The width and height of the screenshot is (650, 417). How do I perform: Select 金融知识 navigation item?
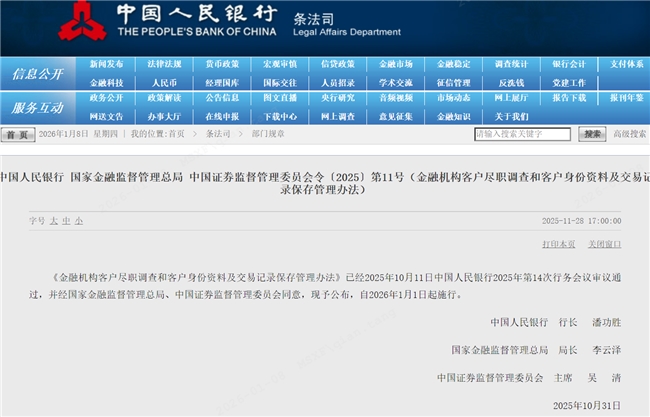(454, 117)
